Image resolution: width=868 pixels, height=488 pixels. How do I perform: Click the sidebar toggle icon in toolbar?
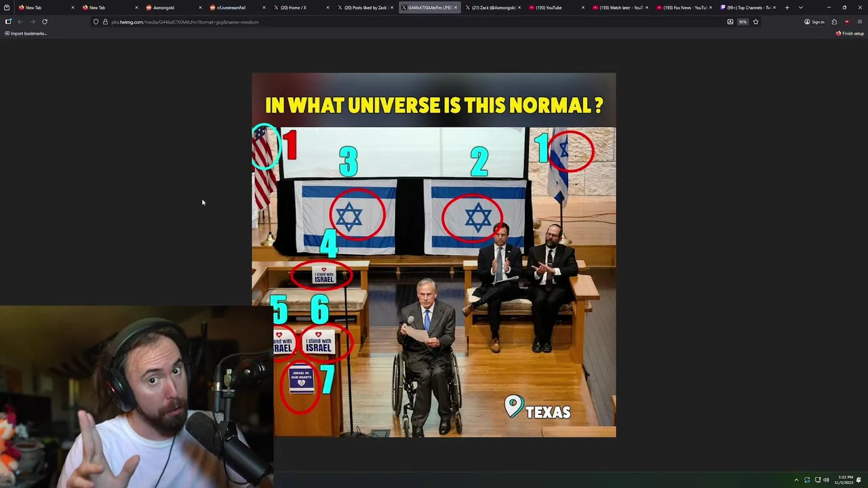coord(8,22)
